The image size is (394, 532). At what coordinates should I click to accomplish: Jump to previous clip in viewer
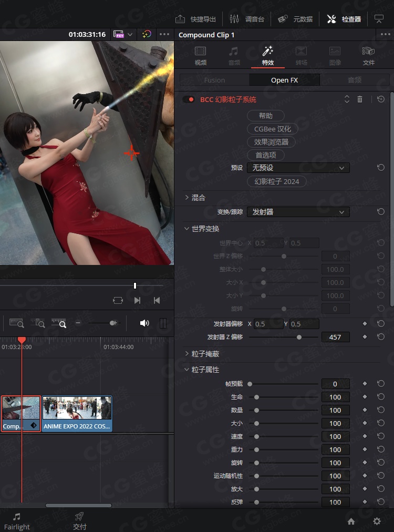coord(157,300)
